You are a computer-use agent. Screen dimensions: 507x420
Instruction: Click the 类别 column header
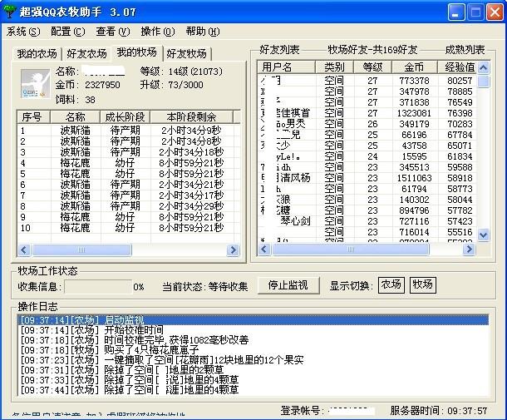point(335,67)
